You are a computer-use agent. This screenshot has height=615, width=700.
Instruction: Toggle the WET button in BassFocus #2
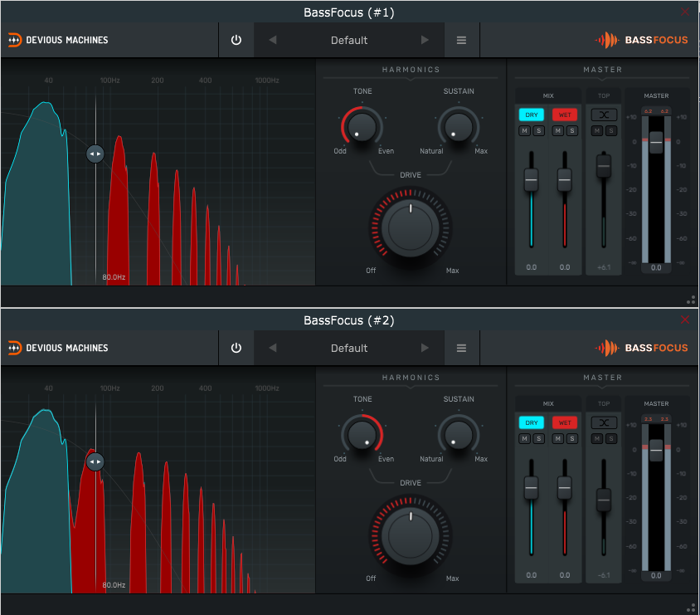(x=565, y=422)
